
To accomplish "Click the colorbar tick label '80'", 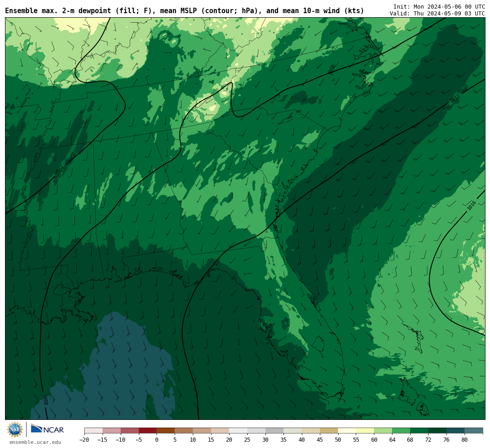I will [465, 439].
